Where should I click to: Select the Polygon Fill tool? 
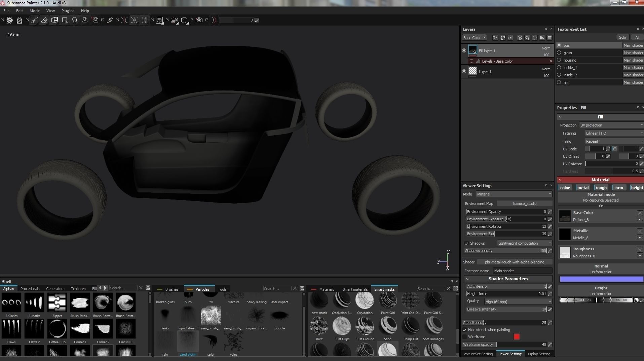pos(65,20)
